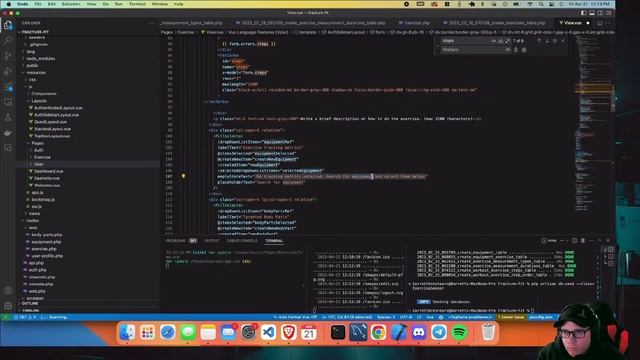Split the terminal in the panel

coord(575,240)
